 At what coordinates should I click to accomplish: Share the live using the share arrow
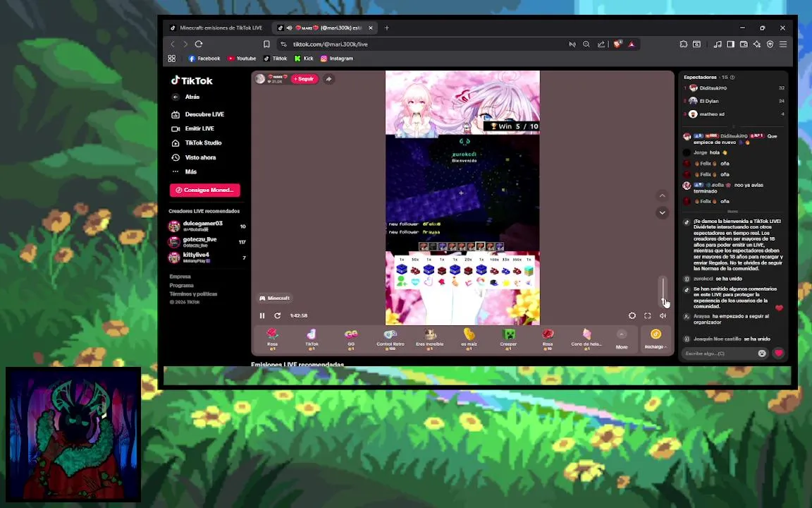pos(329,79)
